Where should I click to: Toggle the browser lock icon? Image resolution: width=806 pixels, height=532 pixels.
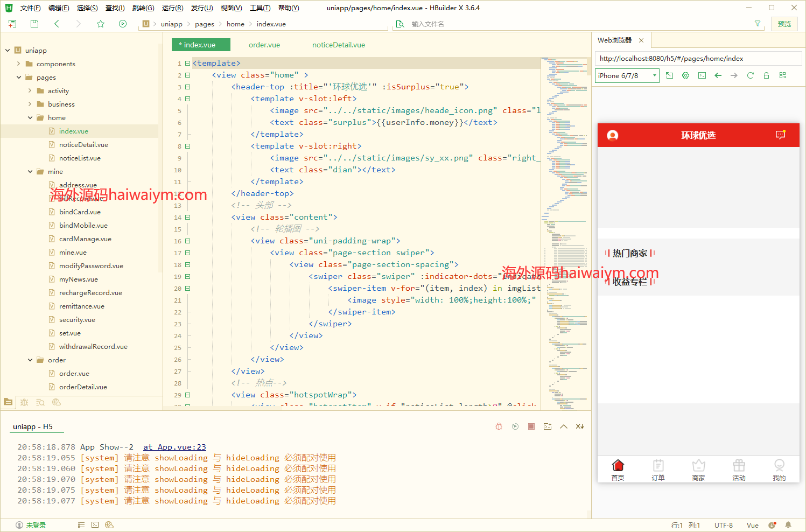coord(766,75)
